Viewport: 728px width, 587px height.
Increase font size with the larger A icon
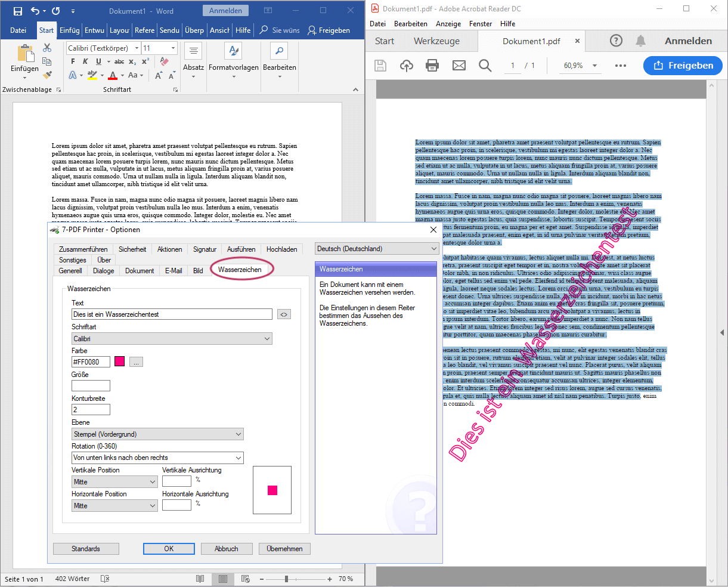[159, 75]
